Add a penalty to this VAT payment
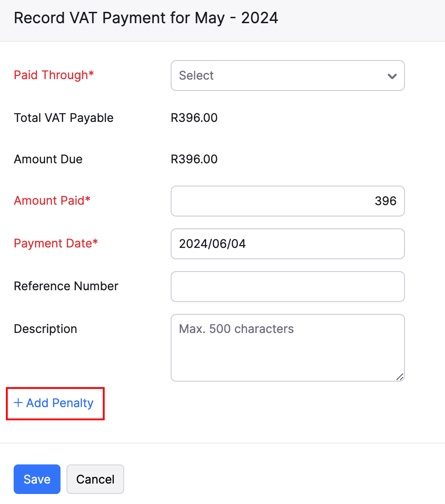 tap(55, 403)
